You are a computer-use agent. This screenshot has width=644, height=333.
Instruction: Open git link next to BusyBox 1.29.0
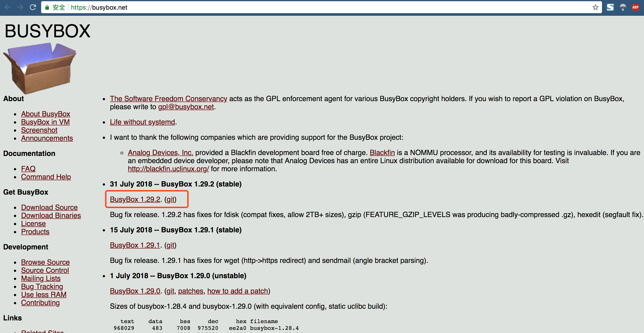pos(171,291)
